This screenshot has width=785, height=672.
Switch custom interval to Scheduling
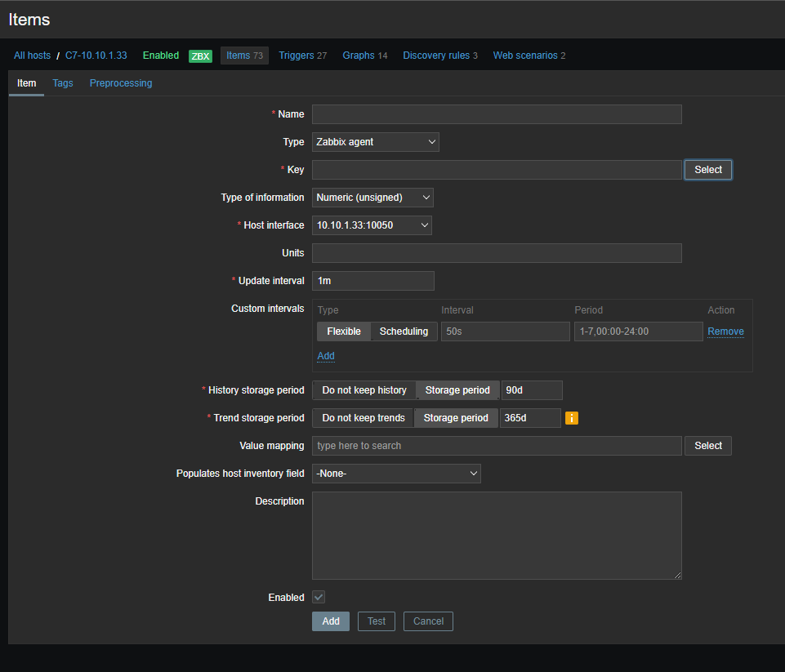pos(404,332)
